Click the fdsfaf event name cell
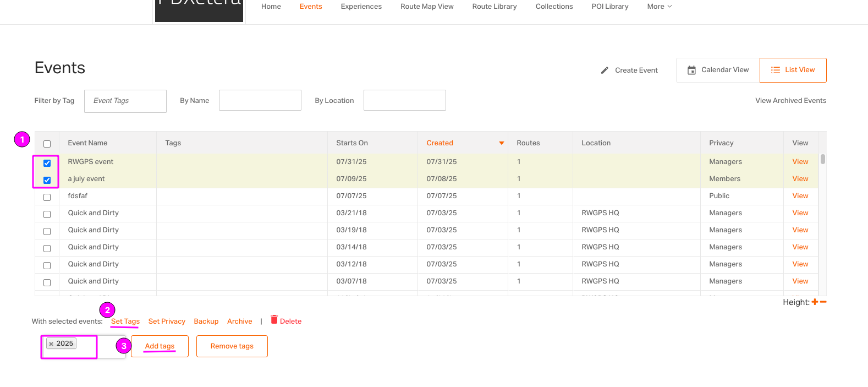868x387 pixels. pos(108,196)
